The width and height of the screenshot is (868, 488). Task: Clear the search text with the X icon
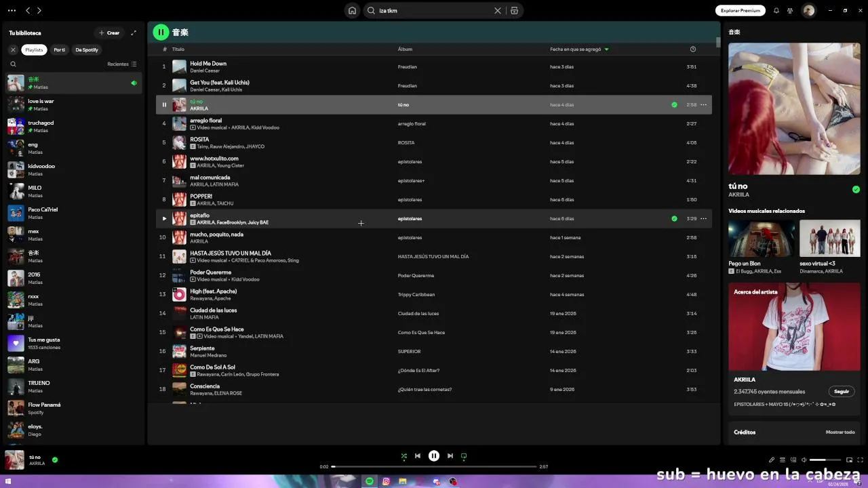point(498,11)
